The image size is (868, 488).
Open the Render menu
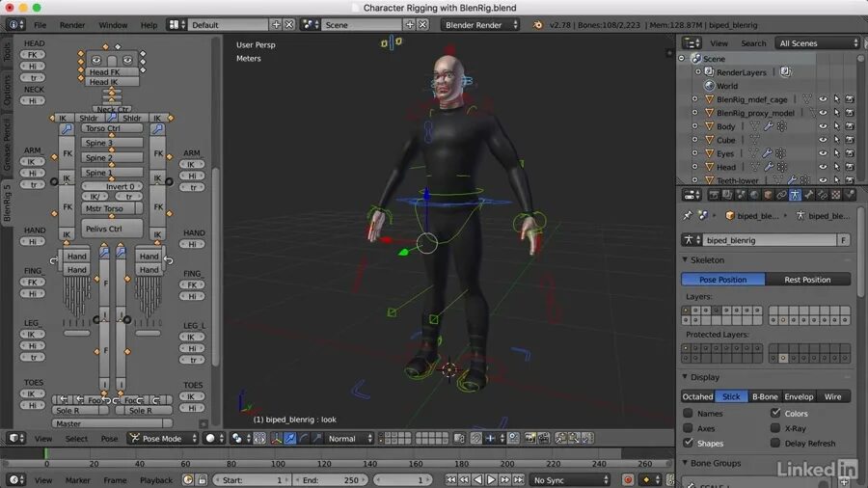click(x=72, y=25)
